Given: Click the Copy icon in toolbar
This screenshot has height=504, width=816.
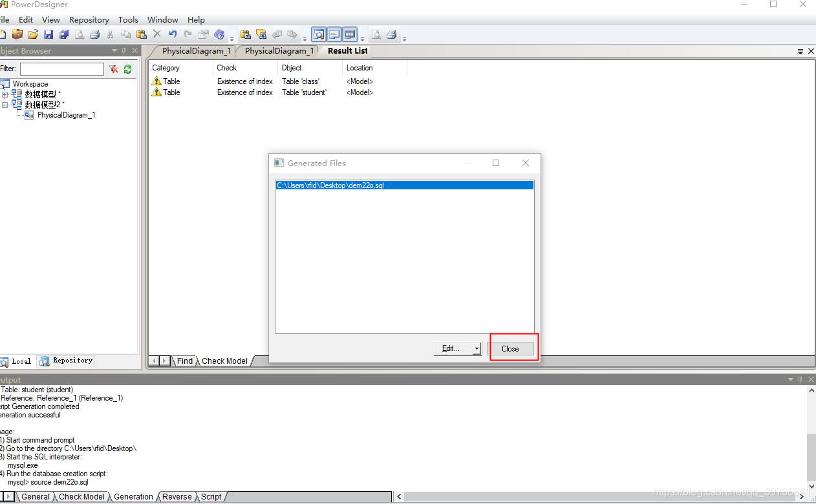Looking at the screenshot, I should point(126,34).
